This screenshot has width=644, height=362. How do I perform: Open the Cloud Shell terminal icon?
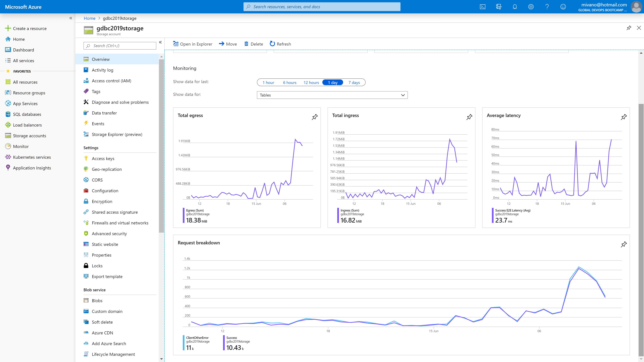(x=482, y=7)
